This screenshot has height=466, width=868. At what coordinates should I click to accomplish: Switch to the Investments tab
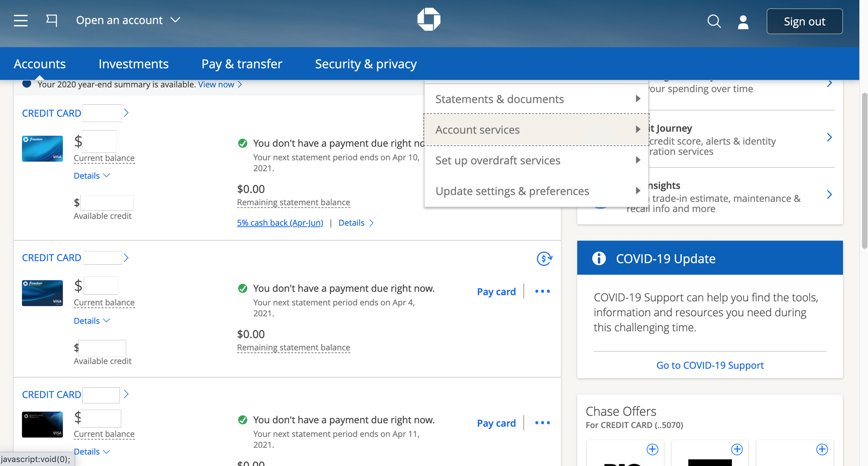133,64
